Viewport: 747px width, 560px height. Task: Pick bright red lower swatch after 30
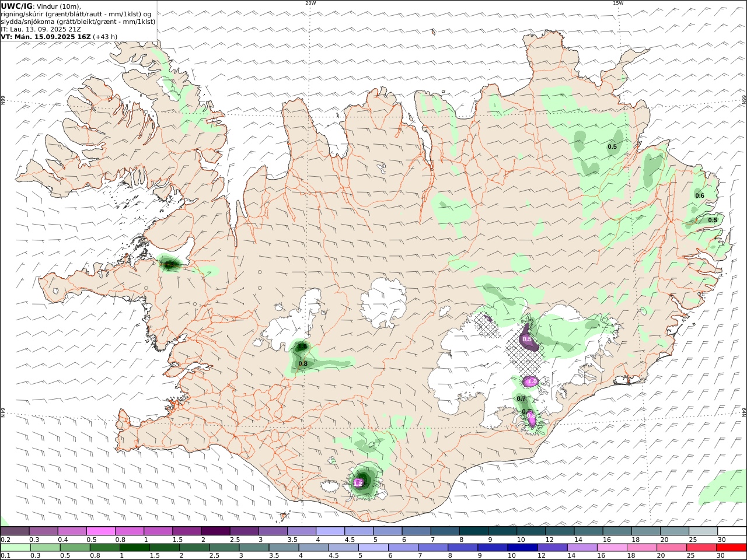pos(730,548)
